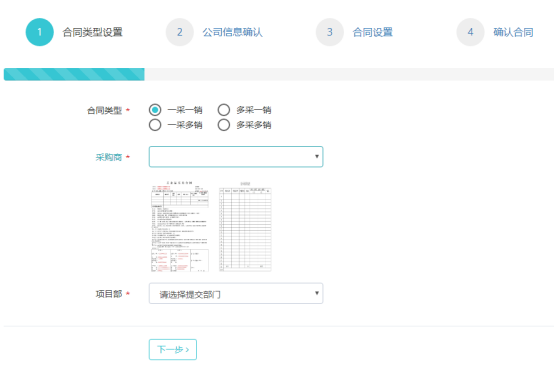Go to the 合同设置 step
The height and width of the screenshot is (368, 554).
pos(373,32)
